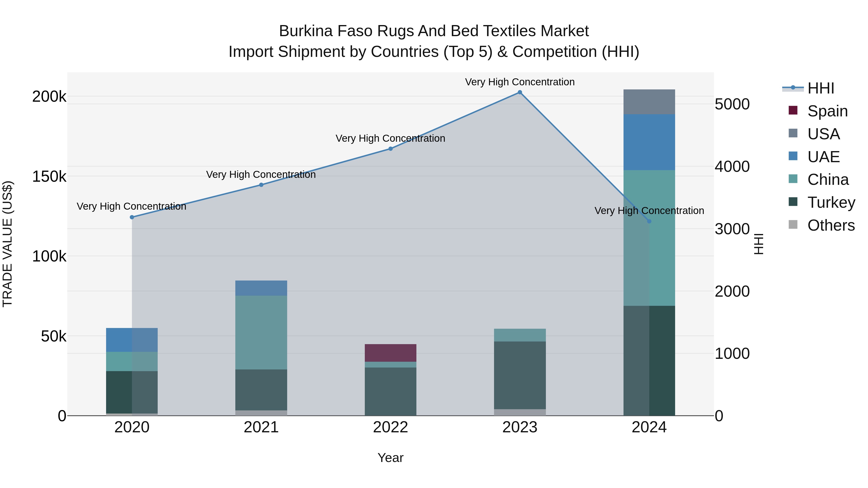Click the Turkey segment of the 2024 bar
This screenshot has width=868, height=488.
click(x=649, y=361)
